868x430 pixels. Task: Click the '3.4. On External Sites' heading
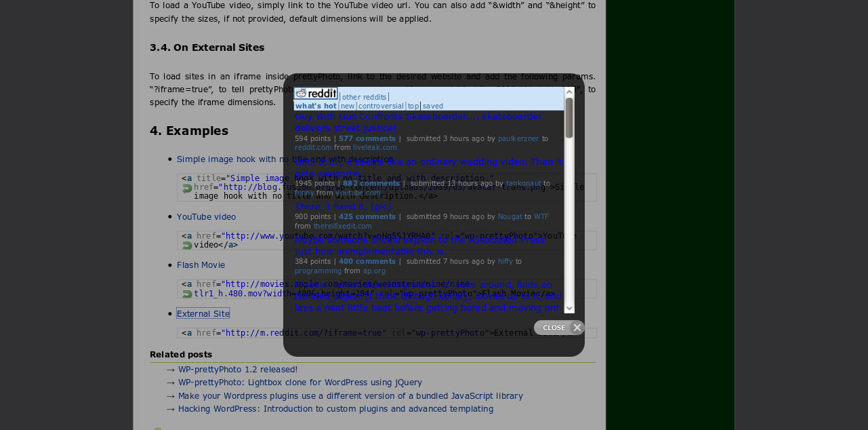[x=207, y=47]
